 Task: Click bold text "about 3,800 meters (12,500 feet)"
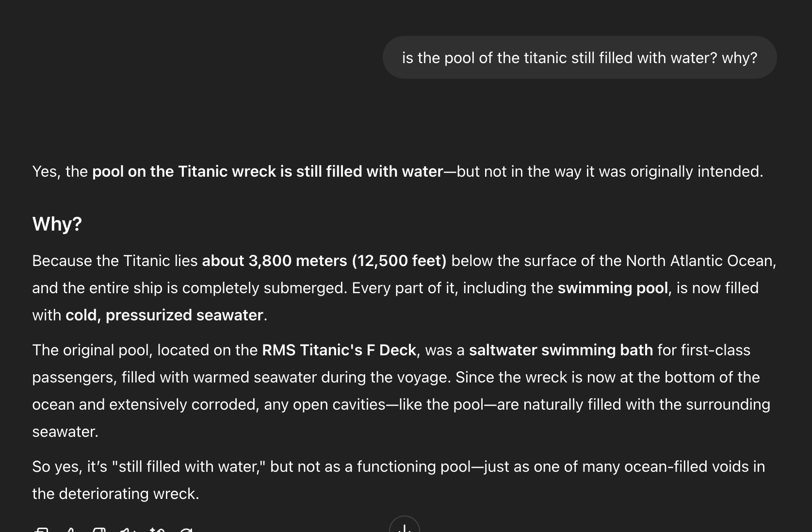tap(324, 261)
